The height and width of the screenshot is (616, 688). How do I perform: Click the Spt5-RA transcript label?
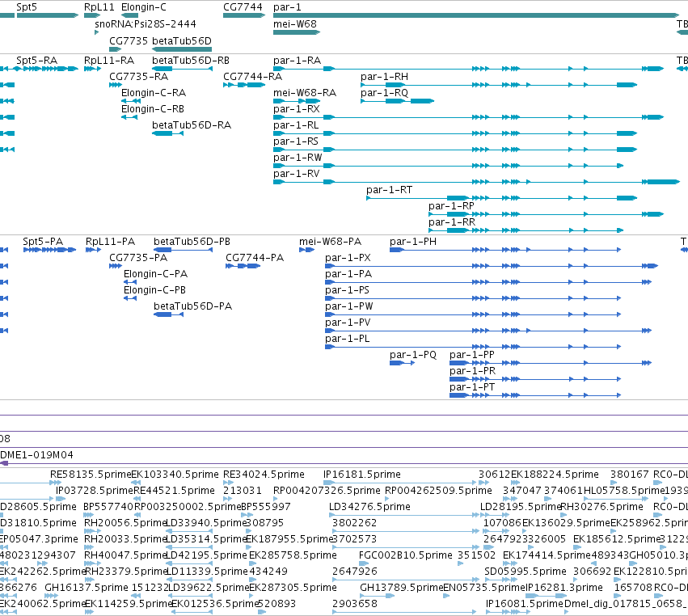coord(37,60)
